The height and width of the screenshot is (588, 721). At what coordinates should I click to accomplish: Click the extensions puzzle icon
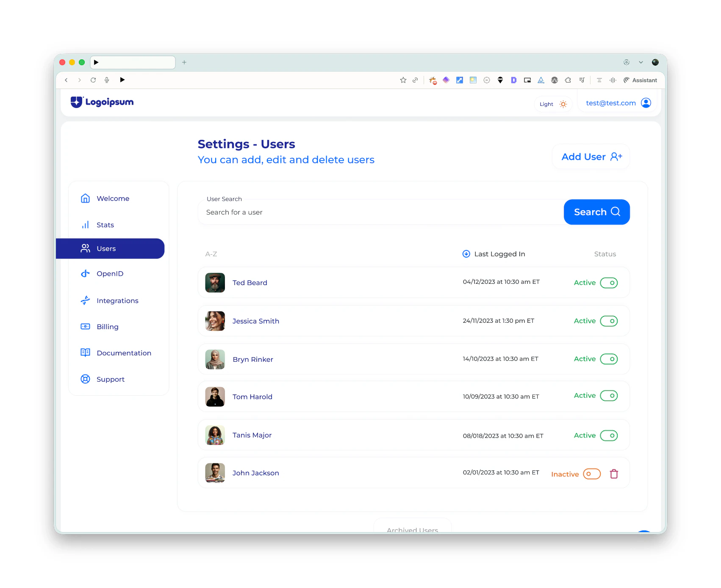tap(568, 80)
